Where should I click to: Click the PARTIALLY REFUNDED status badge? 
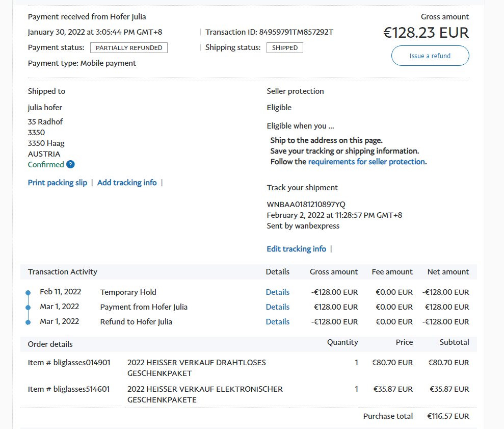point(129,48)
